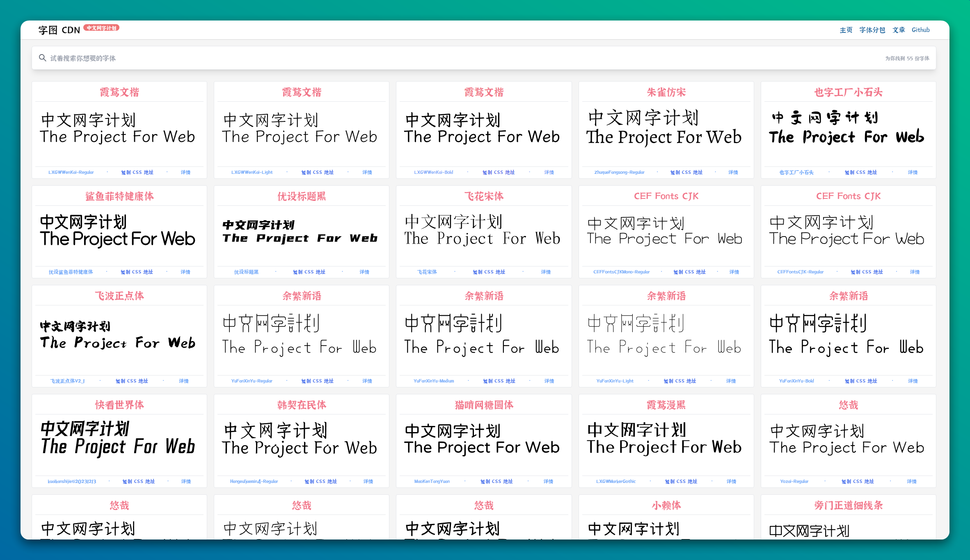Copy CSS address for CEFFontsCJKMono-Regular
Viewport: 970px width, 560px height.
pyautogui.click(x=689, y=272)
